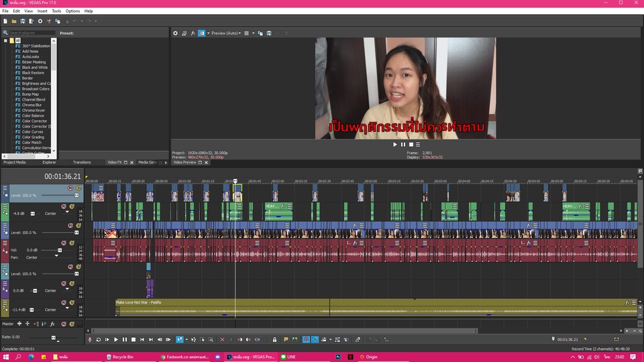Click the Lock event padlock icon
The height and width of the screenshot is (362, 644).
pyautogui.click(x=275, y=339)
